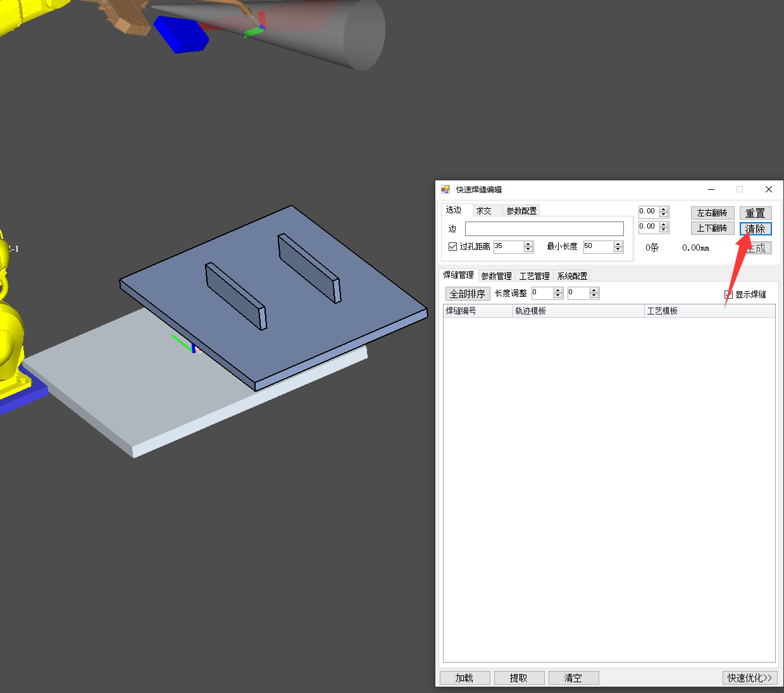Image resolution: width=784 pixels, height=693 pixels.
Task: Click the 轨迹模板 column header
Action: (x=577, y=311)
